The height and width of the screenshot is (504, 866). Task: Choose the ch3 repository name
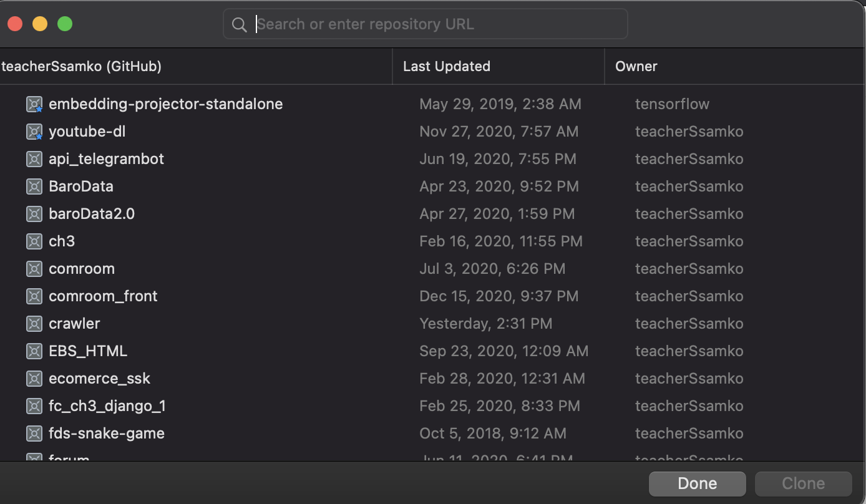62,241
